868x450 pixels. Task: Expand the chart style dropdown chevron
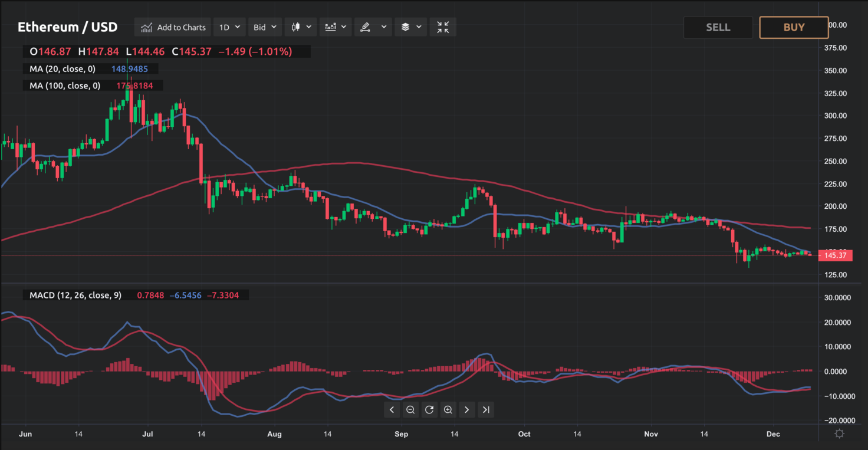coord(308,27)
